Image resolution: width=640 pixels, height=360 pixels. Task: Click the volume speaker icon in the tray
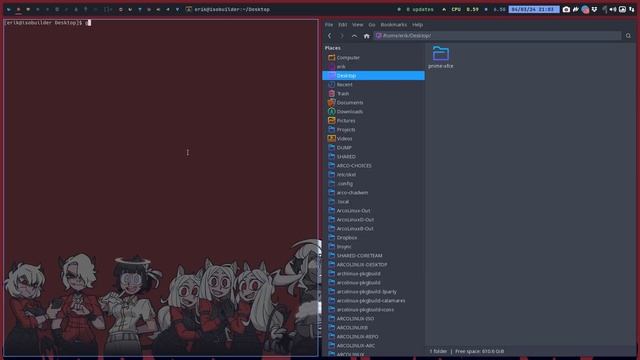click(613, 9)
